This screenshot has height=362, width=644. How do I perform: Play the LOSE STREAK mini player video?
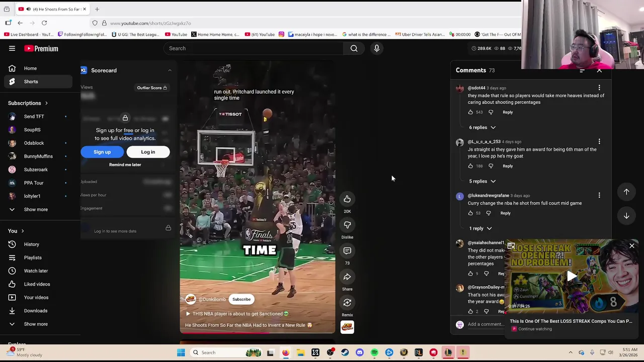coord(572,276)
